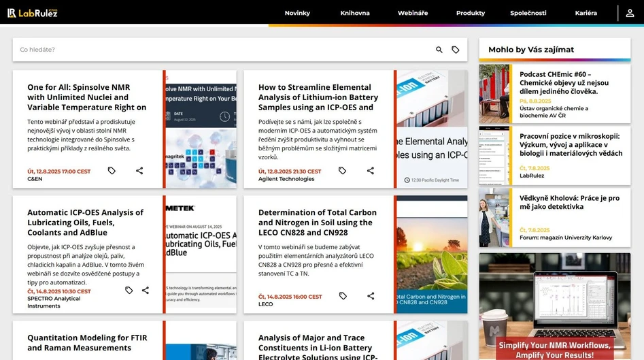Click the search magnifier icon
This screenshot has height=360, width=644.
tap(439, 50)
